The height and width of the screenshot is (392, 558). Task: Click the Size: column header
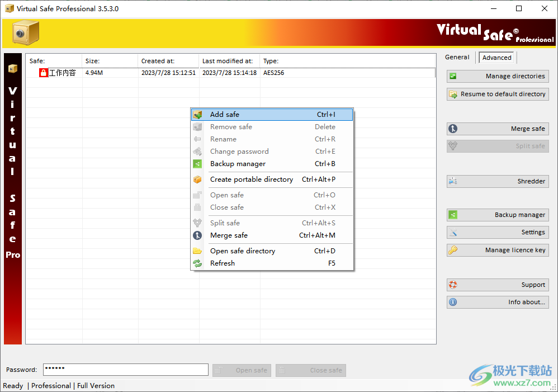click(x=110, y=61)
